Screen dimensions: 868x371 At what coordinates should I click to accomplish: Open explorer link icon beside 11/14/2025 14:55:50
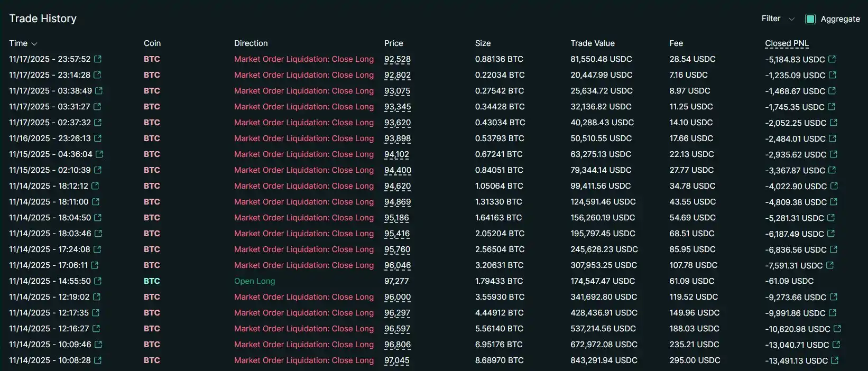click(98, 281)
